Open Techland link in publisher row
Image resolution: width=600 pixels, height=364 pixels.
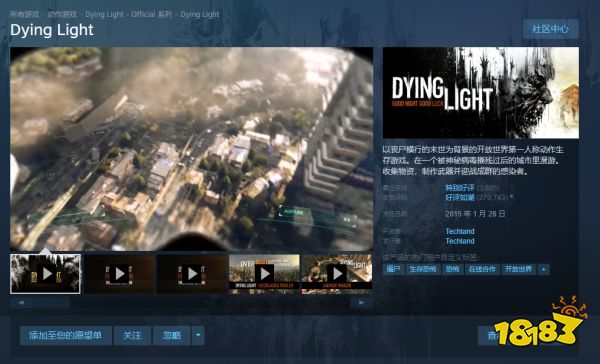(x=460, y=241)
